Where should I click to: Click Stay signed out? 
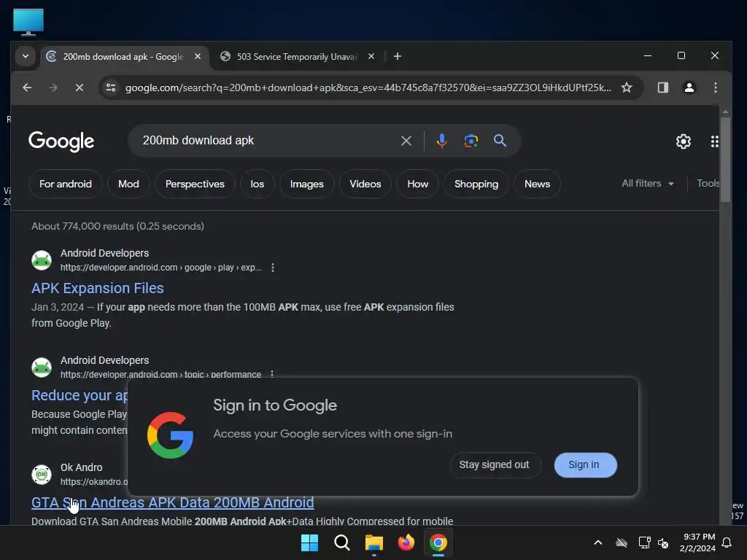495,464
